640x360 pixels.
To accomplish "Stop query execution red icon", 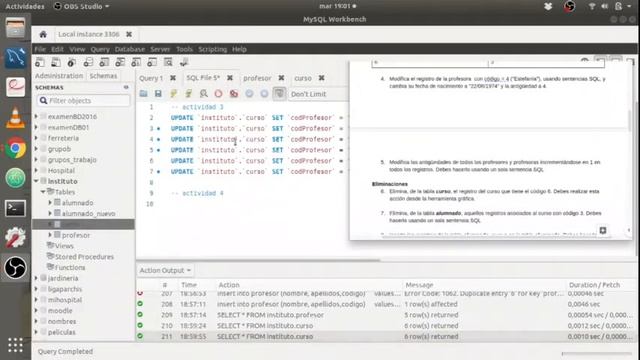I will tap(218, 94).
